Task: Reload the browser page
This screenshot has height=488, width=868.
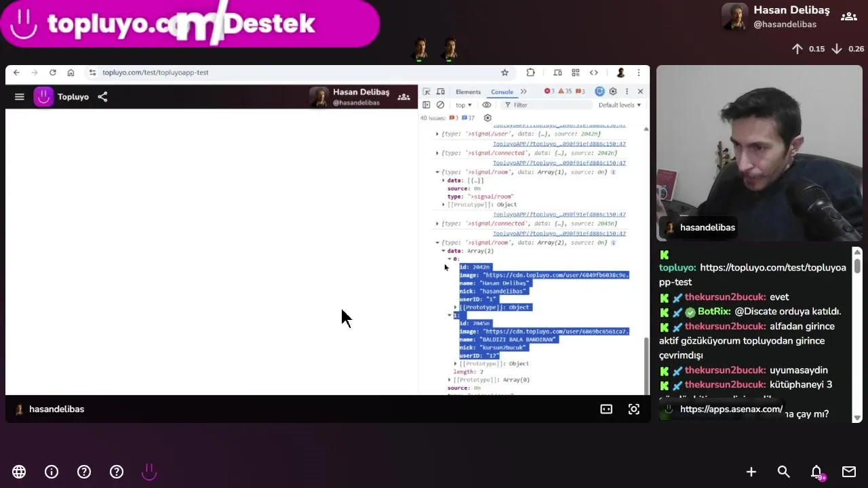Action: click(52, 73)
